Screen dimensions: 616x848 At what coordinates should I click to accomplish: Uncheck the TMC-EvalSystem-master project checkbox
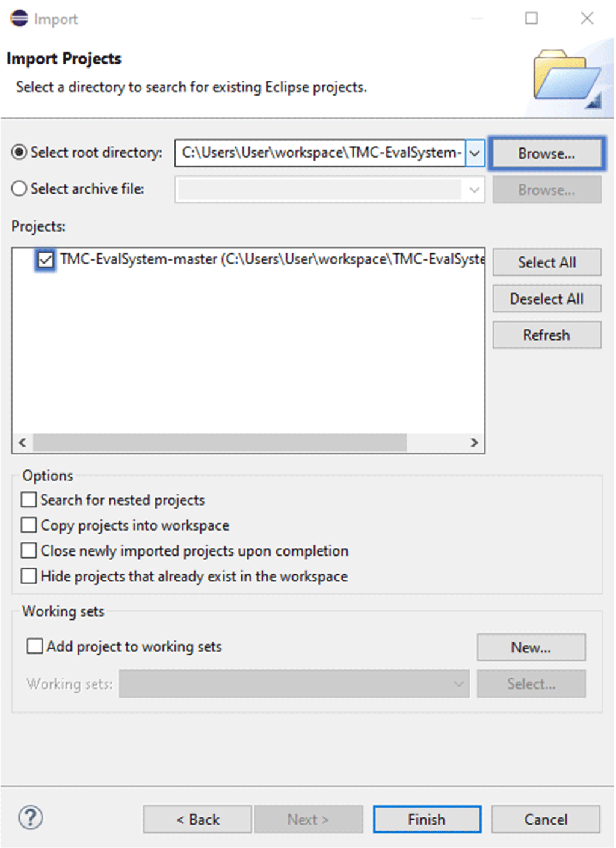[45, 260]
